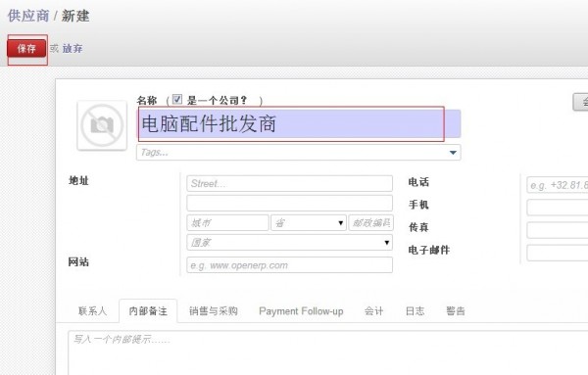Open the 省 province dropdown
Screen dimensions: 588x375
tap(309, 223)
